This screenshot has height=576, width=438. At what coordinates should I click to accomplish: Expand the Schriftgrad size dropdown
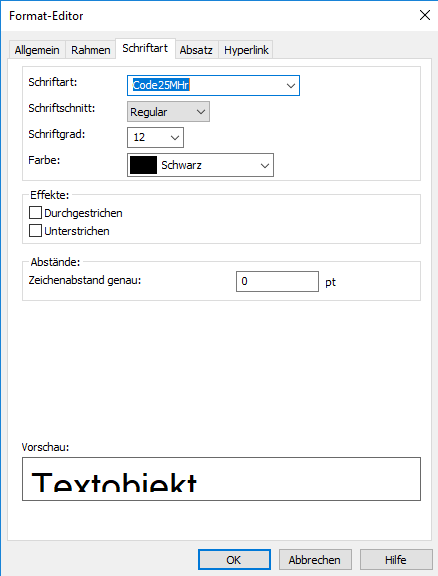pyautogui.click(x=155, y=137)
